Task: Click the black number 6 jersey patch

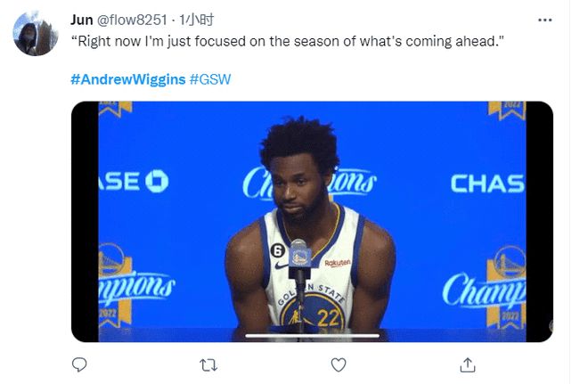Action: coord(277,250)
